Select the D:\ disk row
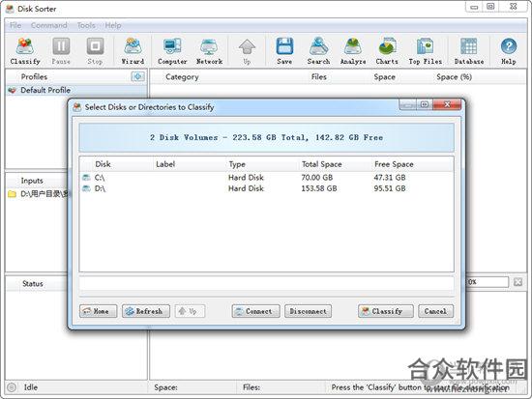 (x=266, y=188)
